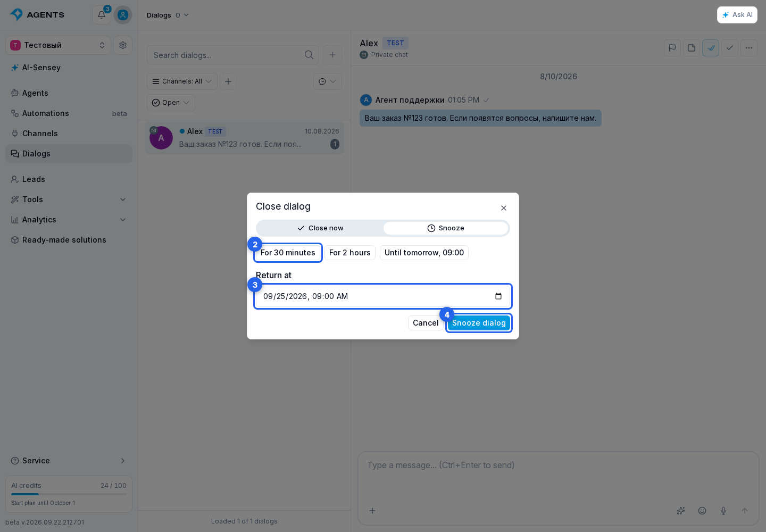The image size is (766, 532).
Task: Select the Snooze option
Action: (446, 228)
